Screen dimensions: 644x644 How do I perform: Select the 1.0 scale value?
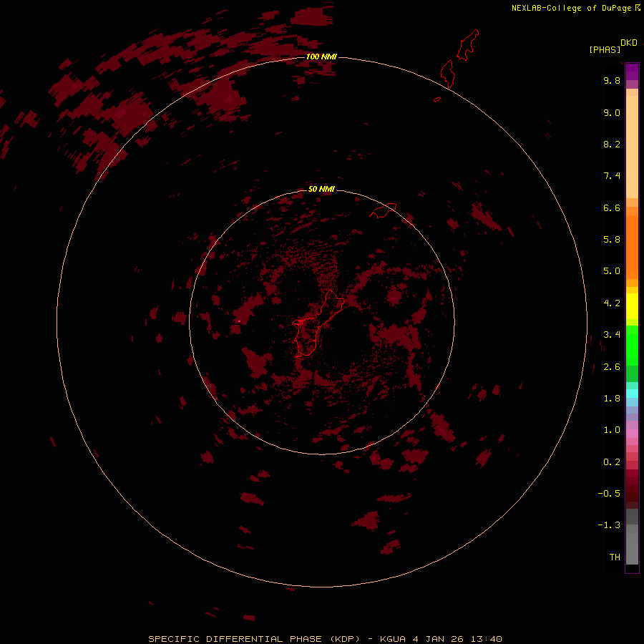612,430
